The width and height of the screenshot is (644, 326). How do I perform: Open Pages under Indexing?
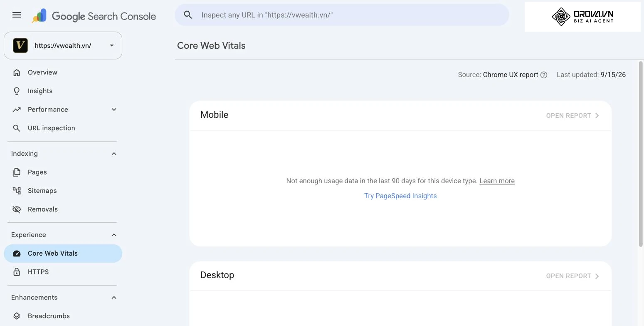[x=63, y=172]
